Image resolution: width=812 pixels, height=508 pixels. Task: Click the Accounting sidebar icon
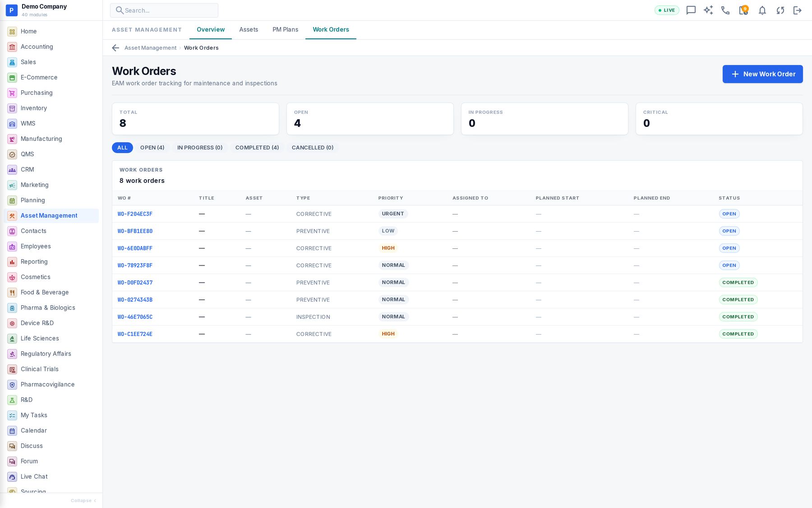coord(12,47)
